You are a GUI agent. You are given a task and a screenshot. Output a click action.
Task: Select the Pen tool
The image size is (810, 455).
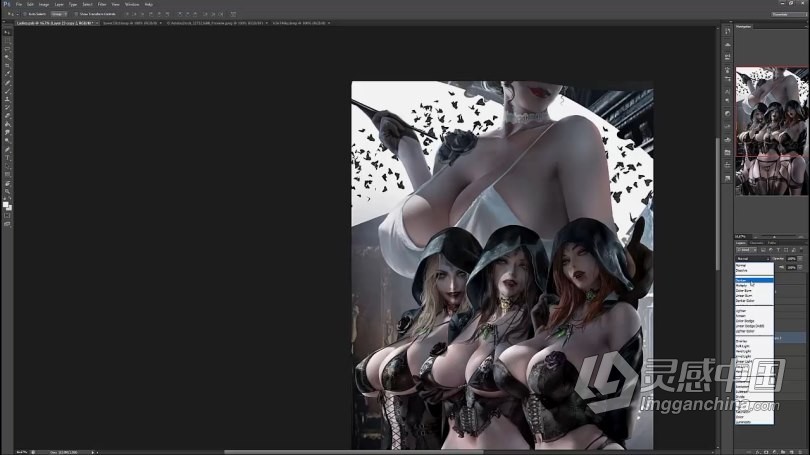7,149
